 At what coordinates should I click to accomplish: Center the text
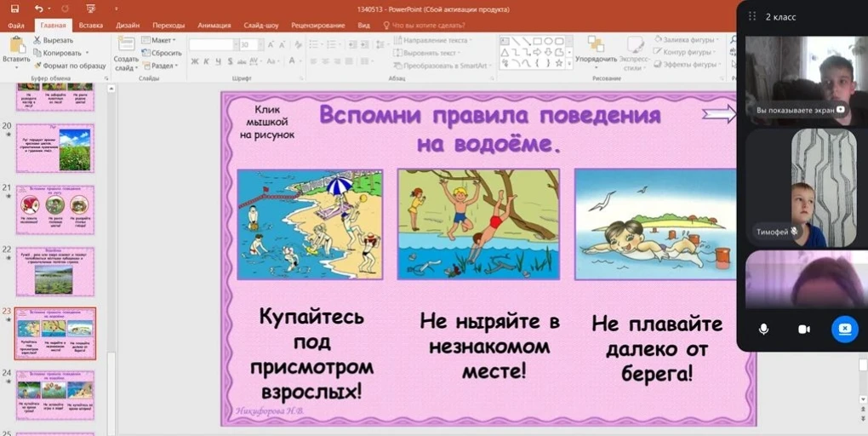tap(325, 61)
